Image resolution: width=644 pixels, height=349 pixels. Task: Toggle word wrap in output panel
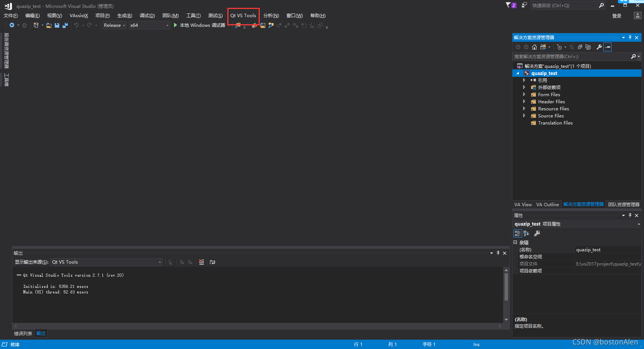(212, 262)
